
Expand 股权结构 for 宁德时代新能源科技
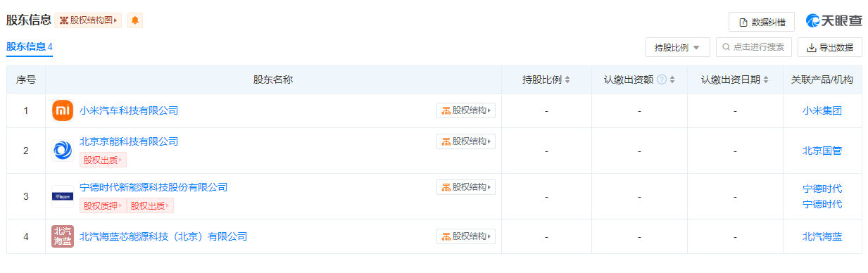[x=466, y=187]
